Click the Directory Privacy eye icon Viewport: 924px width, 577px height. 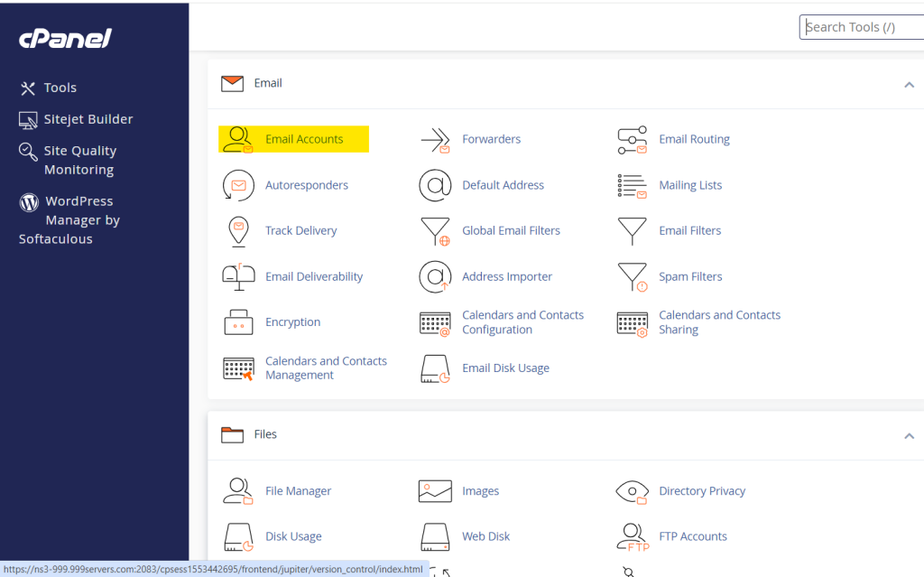click(x=632, y=491)
